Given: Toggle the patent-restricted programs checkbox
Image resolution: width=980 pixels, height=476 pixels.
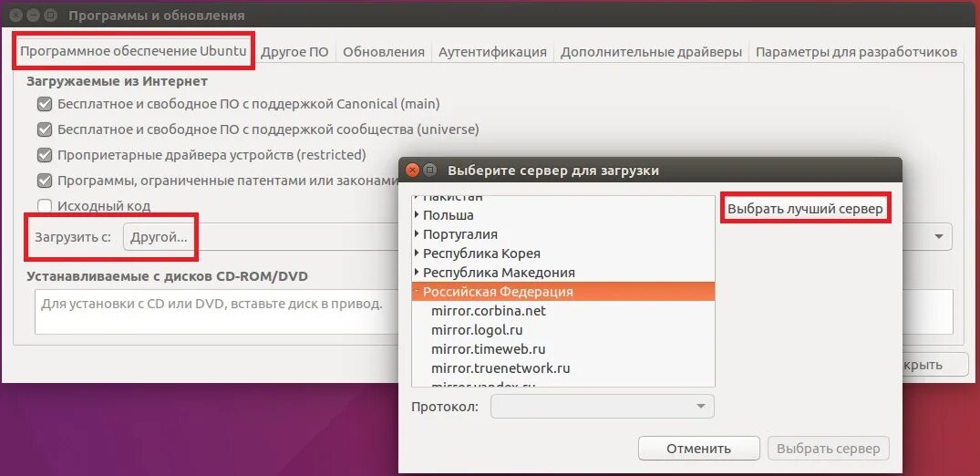Looking at the screenshot, I should pos(45,181).
